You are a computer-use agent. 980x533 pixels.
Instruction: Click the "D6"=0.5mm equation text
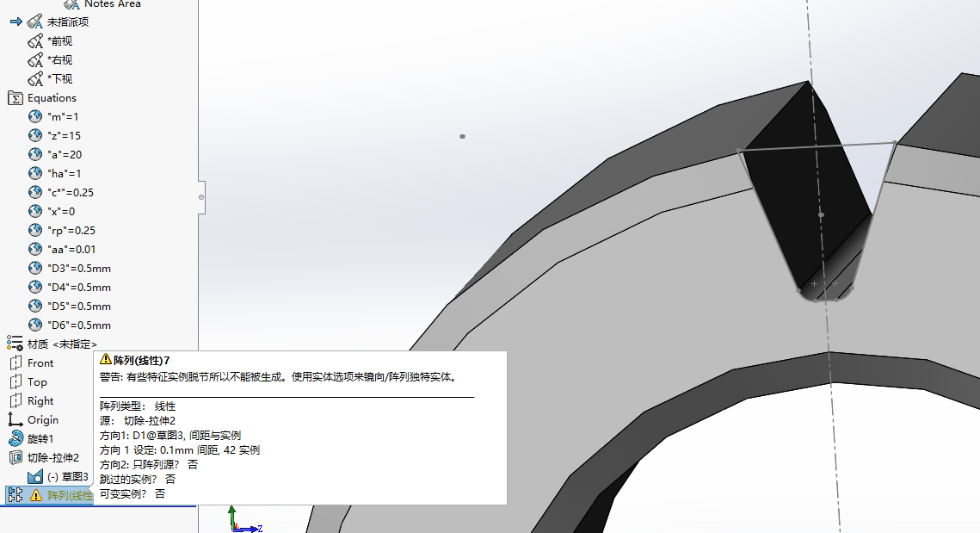(79, 325)
